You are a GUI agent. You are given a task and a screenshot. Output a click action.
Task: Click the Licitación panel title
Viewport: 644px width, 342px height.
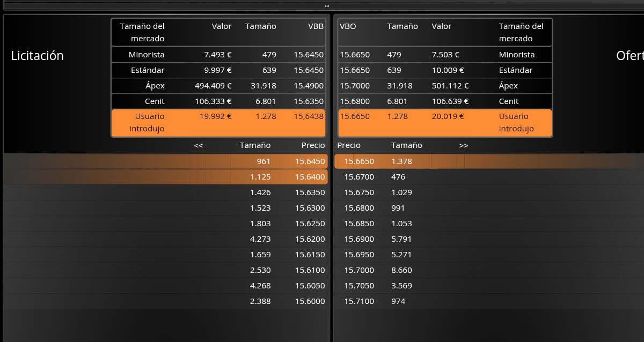[x=38, y=56]
